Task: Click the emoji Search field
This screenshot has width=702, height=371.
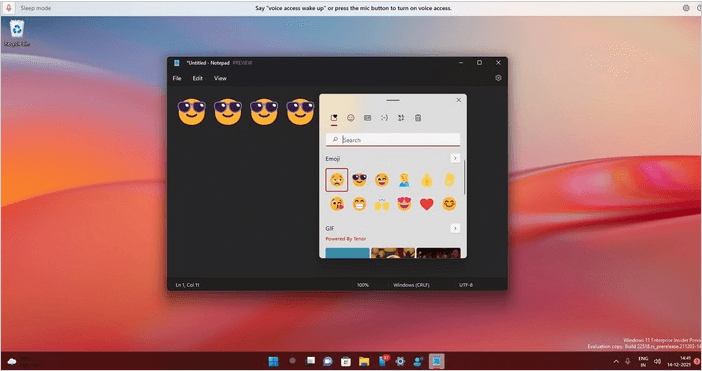Action: [393, 140]
